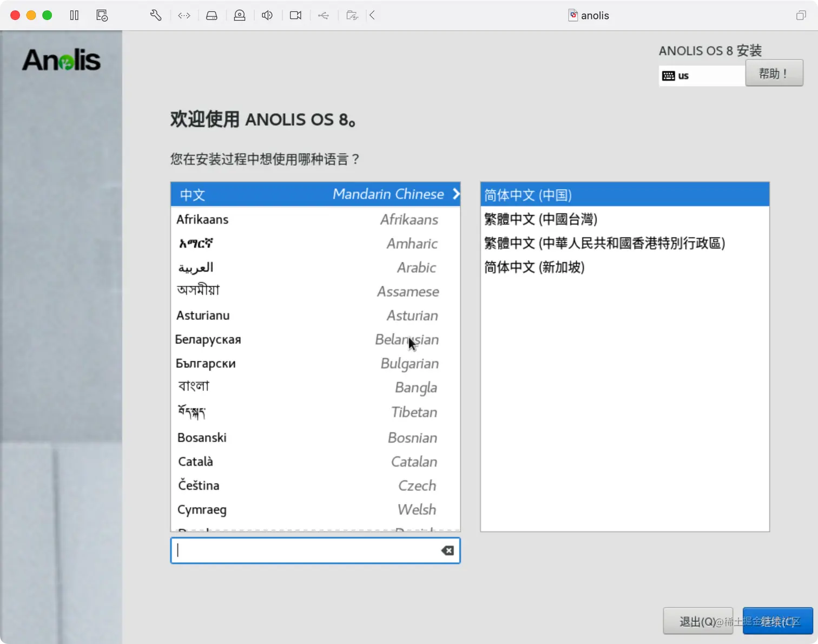
Task: Click the camera video icon
Action: pos(295,15)
